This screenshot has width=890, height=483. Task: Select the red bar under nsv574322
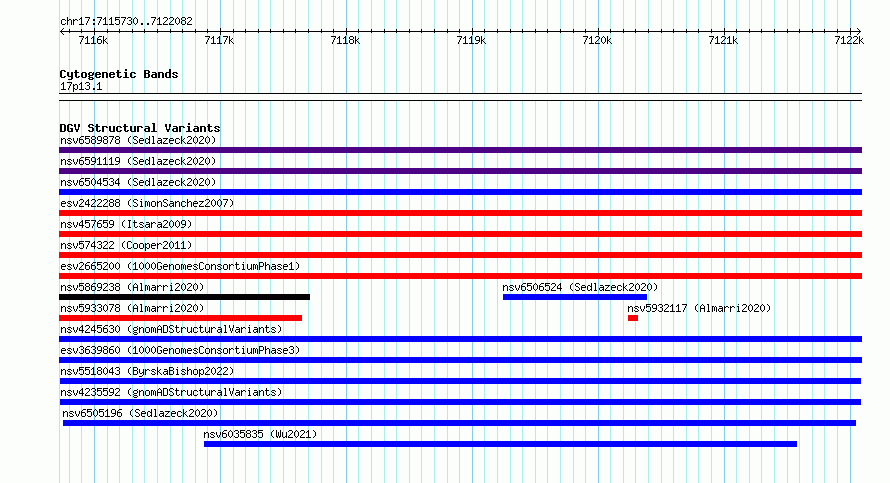tap(460, 255)
